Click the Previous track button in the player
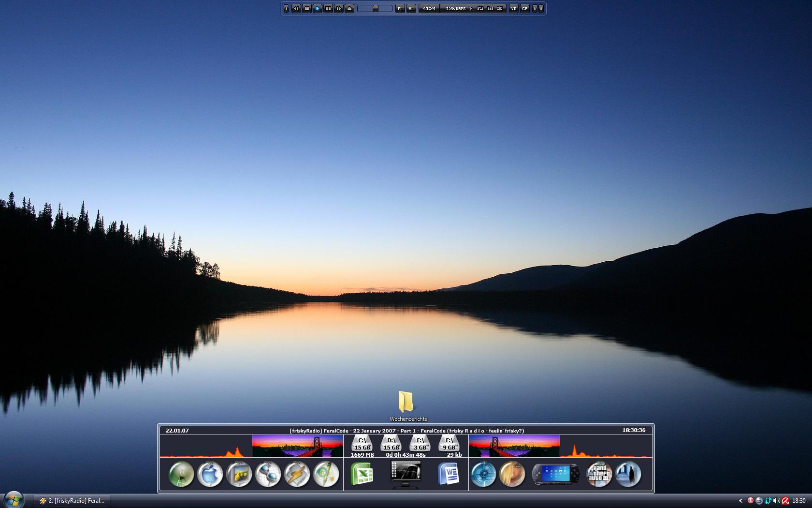 (x=296, y=9)
